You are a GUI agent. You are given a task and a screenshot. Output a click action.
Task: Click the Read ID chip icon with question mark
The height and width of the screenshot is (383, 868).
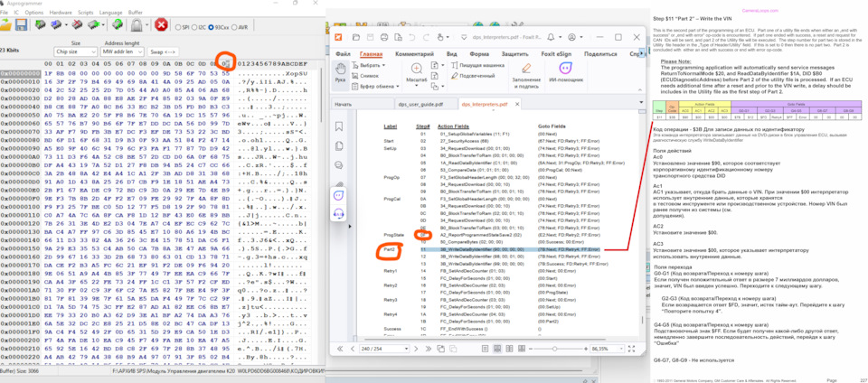click(x=118, y=24)
